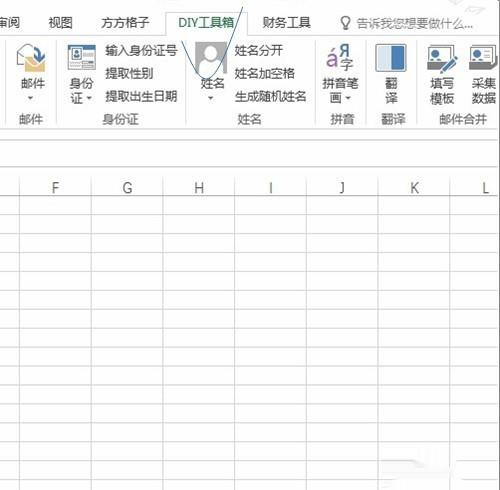Switch to the 方方格子 tab
Screen dimensions: 500x490
[x=125, y=23]
